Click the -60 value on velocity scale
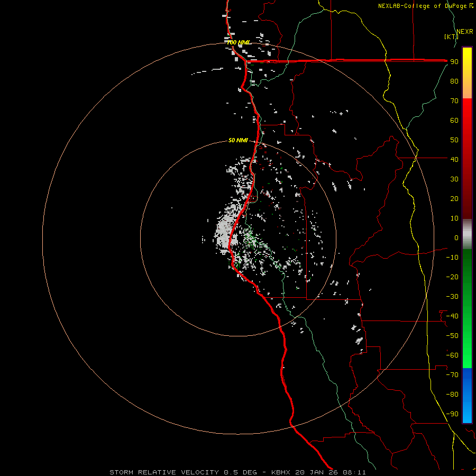 pyautogui.click(x=452, y=355)
